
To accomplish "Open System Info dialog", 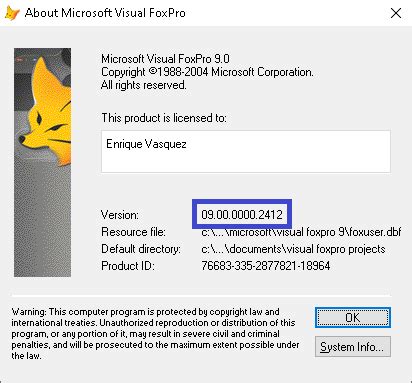I will tap(353, 347).
